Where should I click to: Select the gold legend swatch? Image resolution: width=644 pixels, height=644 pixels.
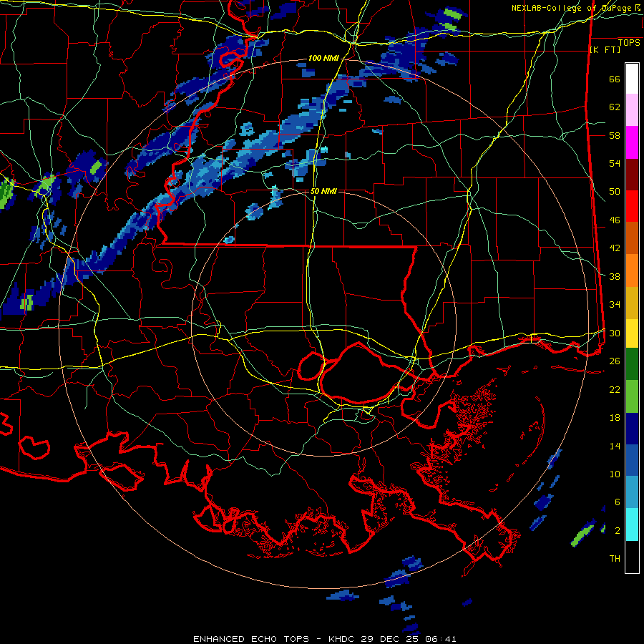[632, 303]
